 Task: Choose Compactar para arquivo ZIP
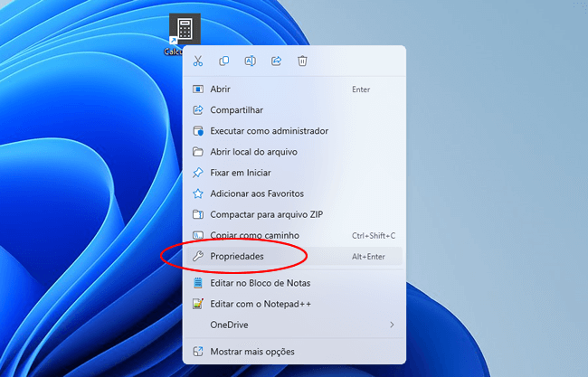pyautogui.click(x=294, y=215)
